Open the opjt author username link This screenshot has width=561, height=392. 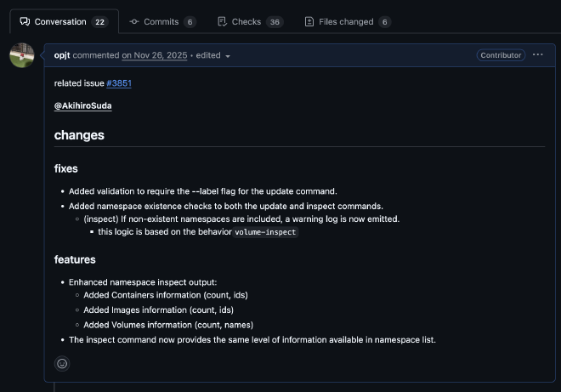[62, 55]
